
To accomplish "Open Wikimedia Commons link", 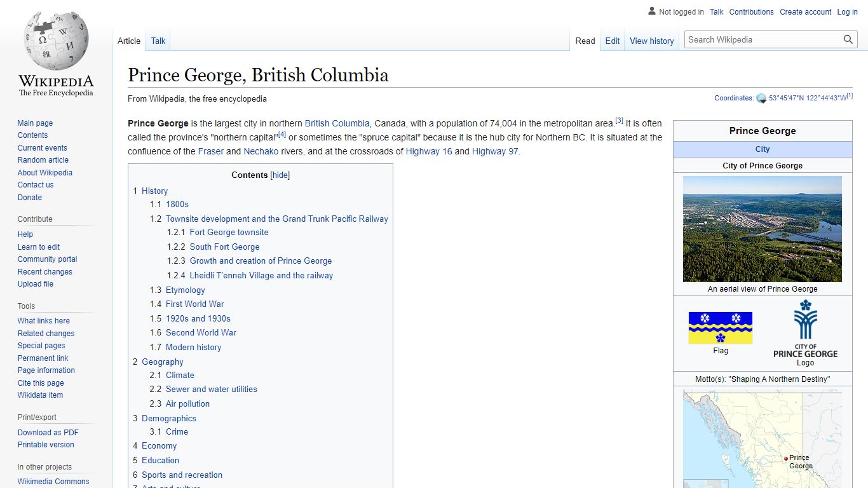I will coord(53,482).
